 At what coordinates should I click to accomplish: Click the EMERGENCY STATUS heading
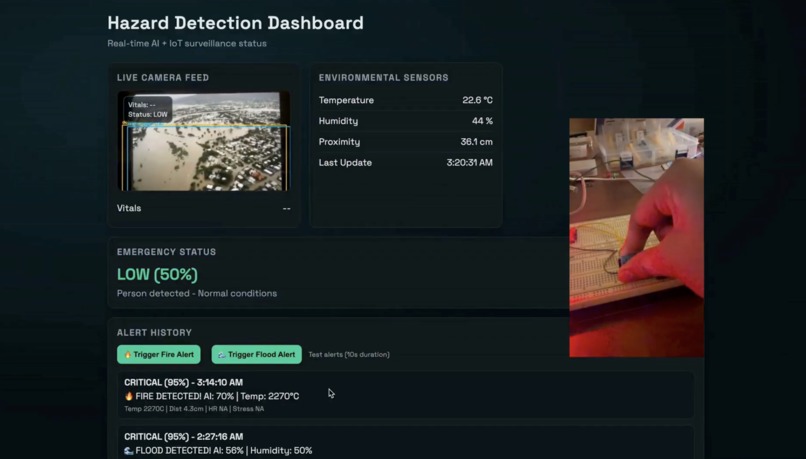coord(167,252)
